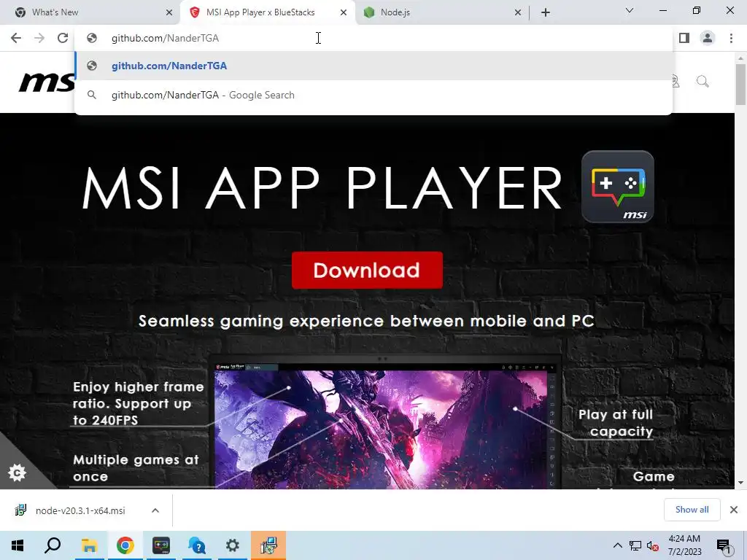Open the Get Help taskbar app
The height and width of the screenshot is (560, 747).
point(197,545)
